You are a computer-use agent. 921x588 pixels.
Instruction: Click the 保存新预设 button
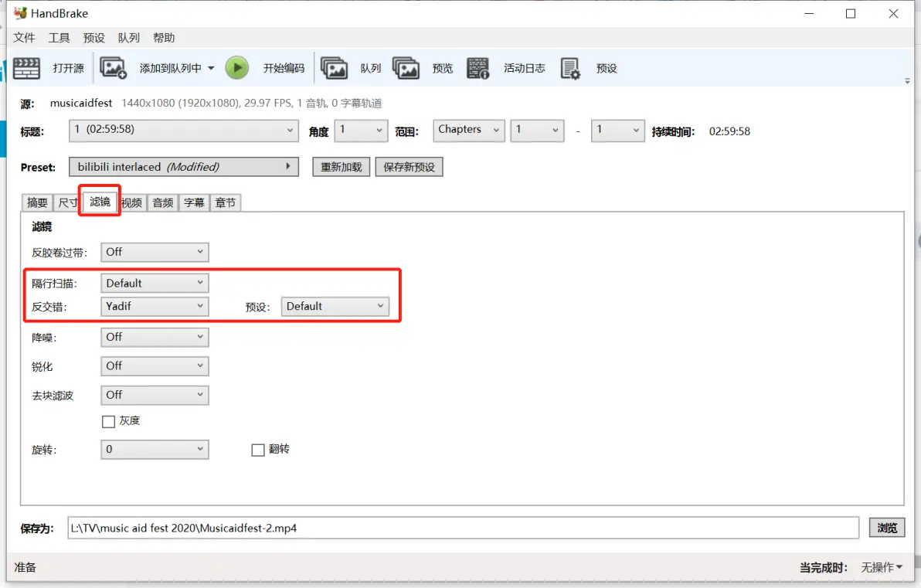coord(409,167)
